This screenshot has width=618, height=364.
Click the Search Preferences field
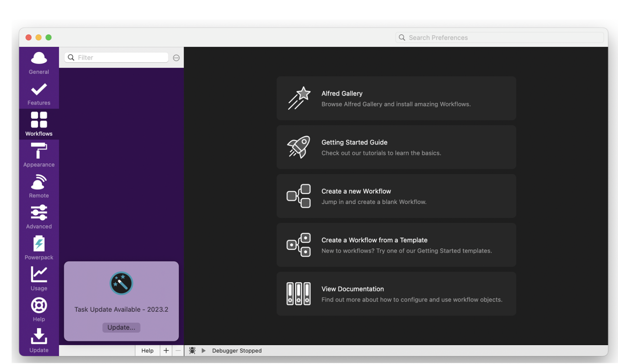499,37
